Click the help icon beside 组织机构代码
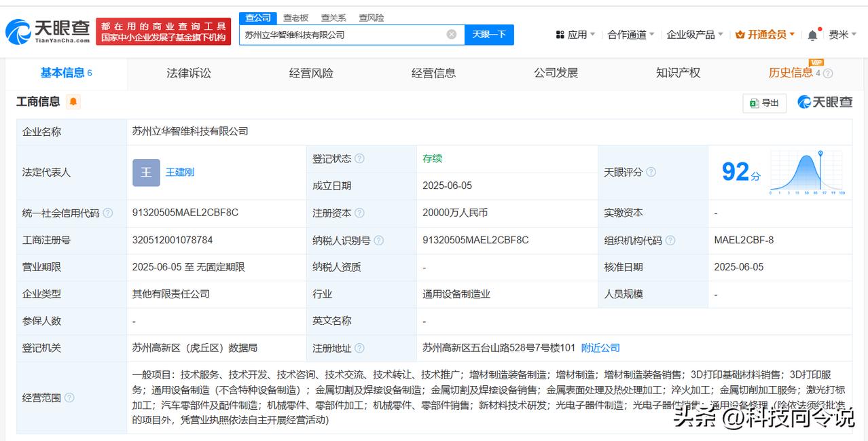 [670, 241]
